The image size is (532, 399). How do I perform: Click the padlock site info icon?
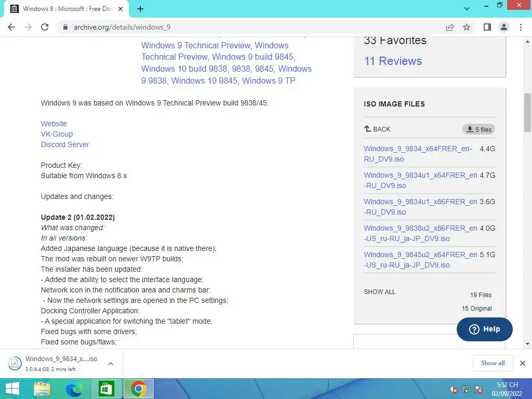(65, 27)
